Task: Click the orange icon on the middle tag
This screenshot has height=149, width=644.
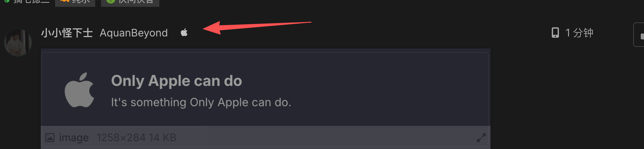Action: [x=65, y=1]
